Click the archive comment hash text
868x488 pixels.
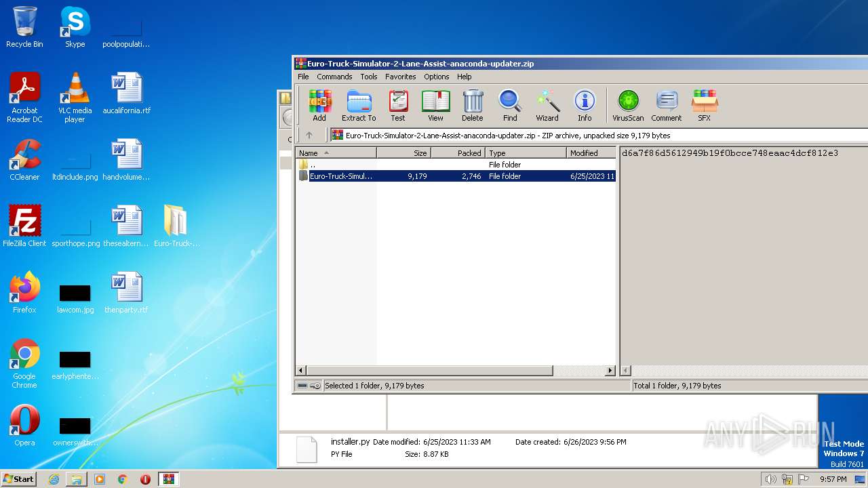730,153
